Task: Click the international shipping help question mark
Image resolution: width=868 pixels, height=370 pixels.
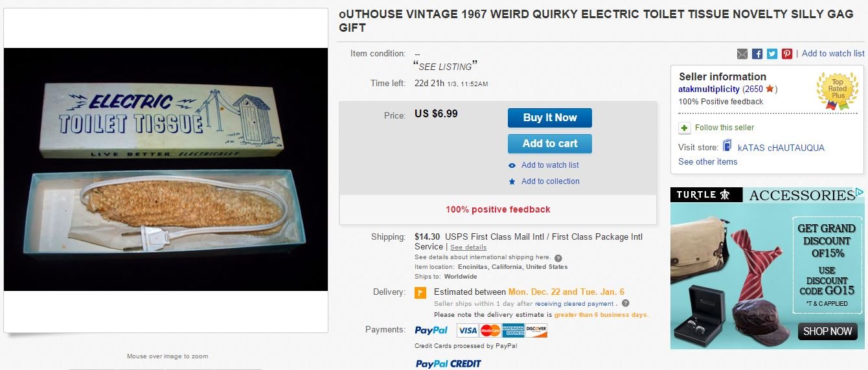Action: coord(558,258)
